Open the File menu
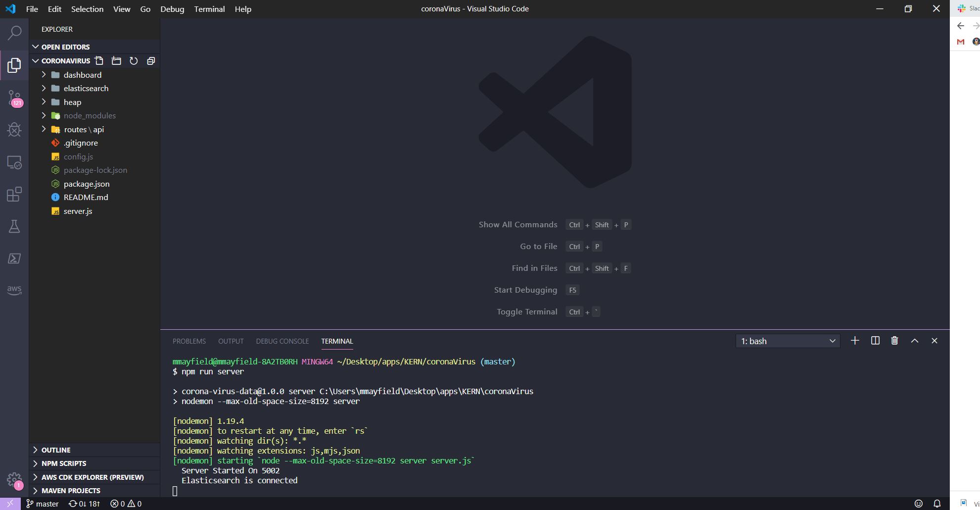980x510 pixels. 32,9
